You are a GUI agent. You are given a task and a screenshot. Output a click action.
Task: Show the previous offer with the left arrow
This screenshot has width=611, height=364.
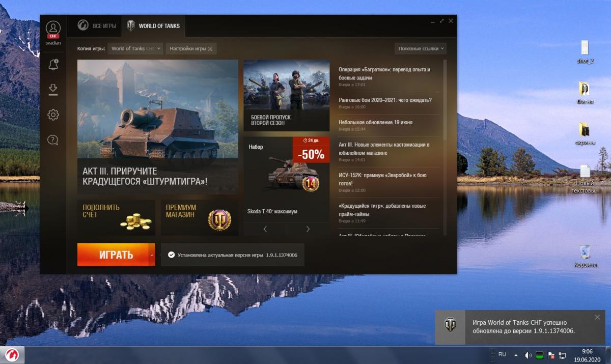pos(265,229)
